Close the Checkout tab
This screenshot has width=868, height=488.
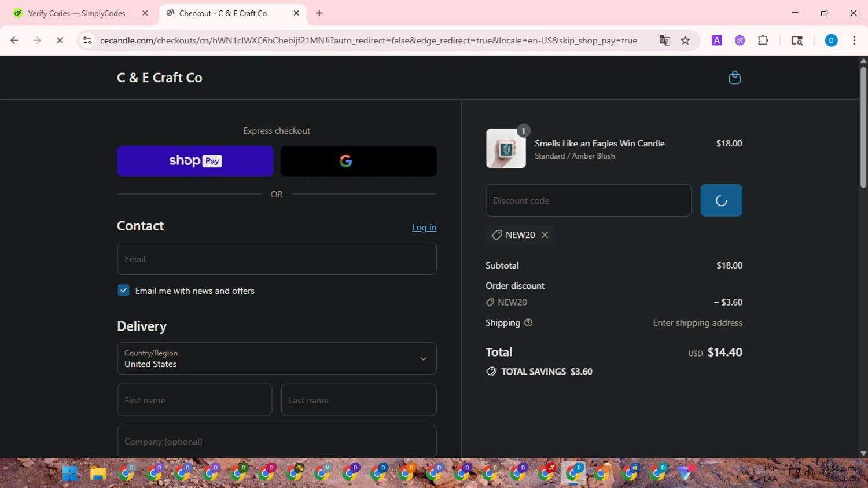pos(296,13)
